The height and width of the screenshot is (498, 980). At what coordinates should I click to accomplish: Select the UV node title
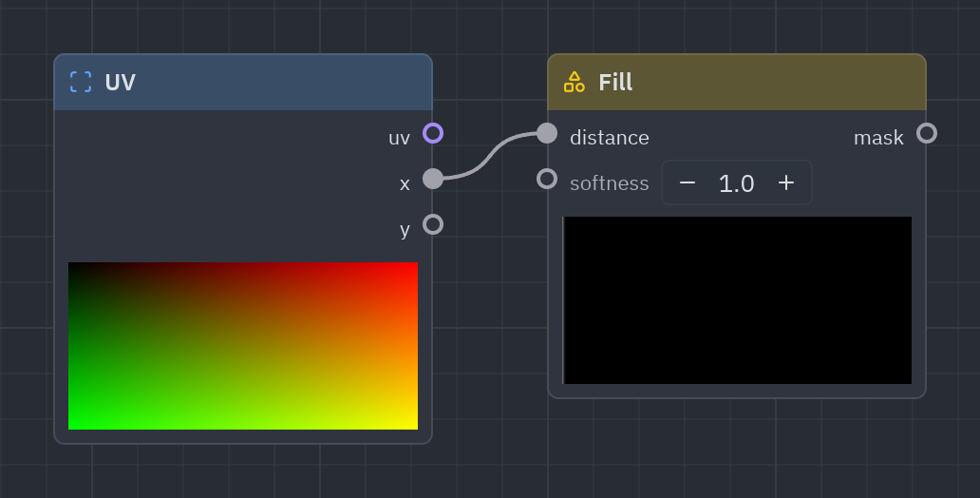pyautogui.click(x=120, y=82)
